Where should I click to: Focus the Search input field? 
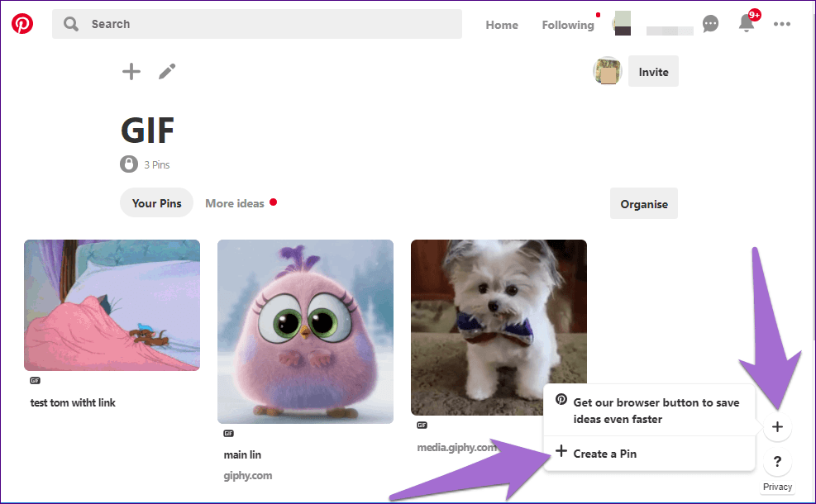[256, 24]
